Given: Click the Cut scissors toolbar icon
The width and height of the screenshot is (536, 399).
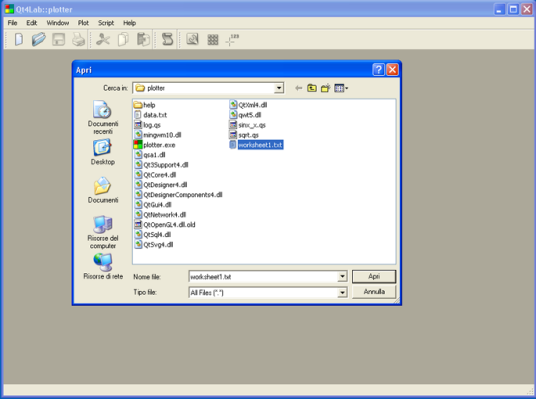Looking at the screenshot, I should [103, 39].
